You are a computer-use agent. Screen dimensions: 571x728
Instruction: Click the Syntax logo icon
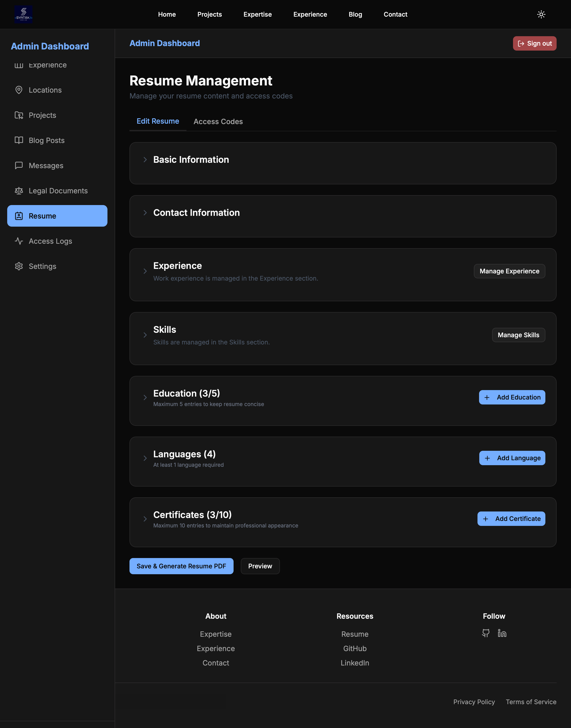pyautogui.click(x=23, y=14)
